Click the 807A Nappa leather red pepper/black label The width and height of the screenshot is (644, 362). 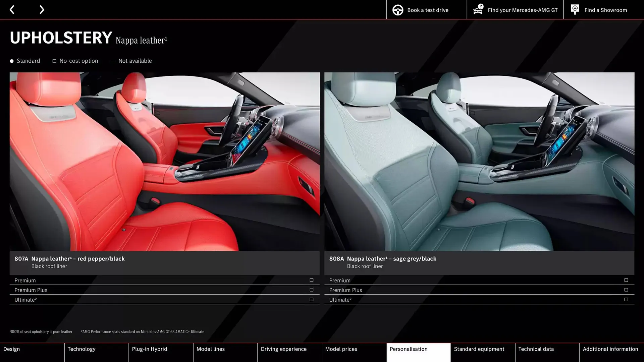pyautogui.click(x=69, y=259)
